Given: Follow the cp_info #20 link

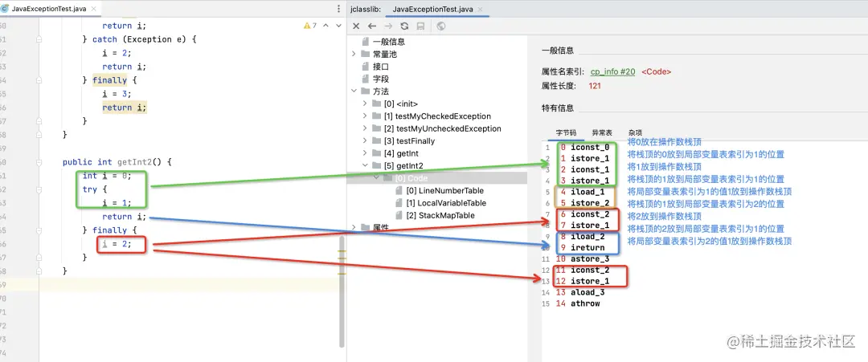Looking at the screenshot, I should coord(612,72).
